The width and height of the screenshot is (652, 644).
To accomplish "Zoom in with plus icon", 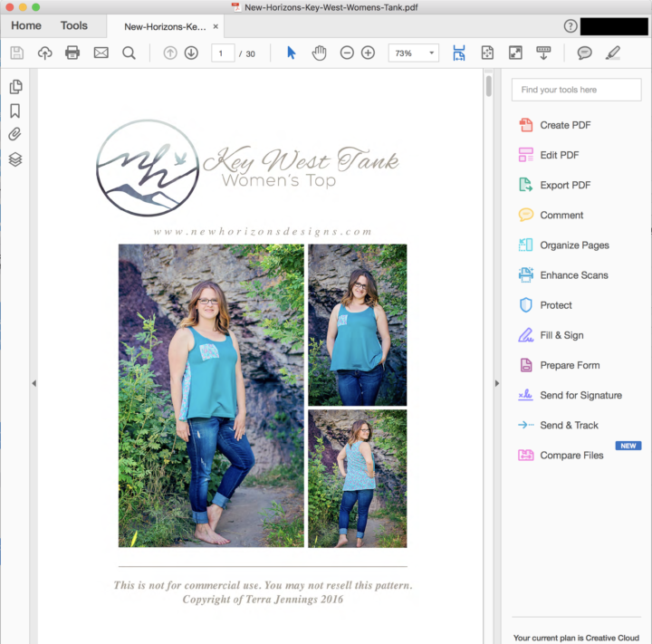I will click(x=368, y=53).
